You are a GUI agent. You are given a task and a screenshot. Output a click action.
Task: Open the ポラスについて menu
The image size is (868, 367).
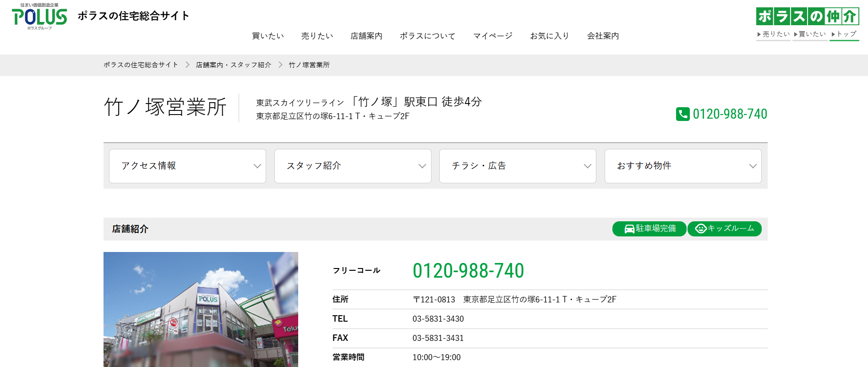pyautogui.click(x=428, y=36)
